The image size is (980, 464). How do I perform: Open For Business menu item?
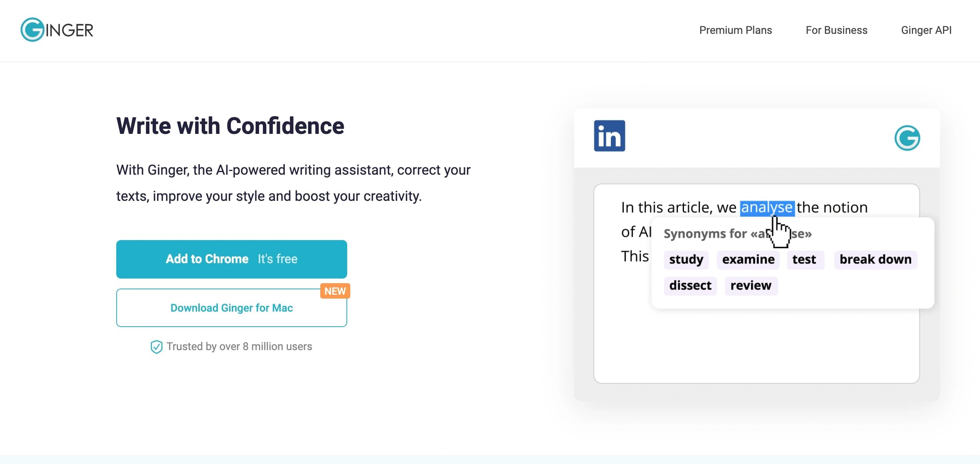(x=836, y=30)
